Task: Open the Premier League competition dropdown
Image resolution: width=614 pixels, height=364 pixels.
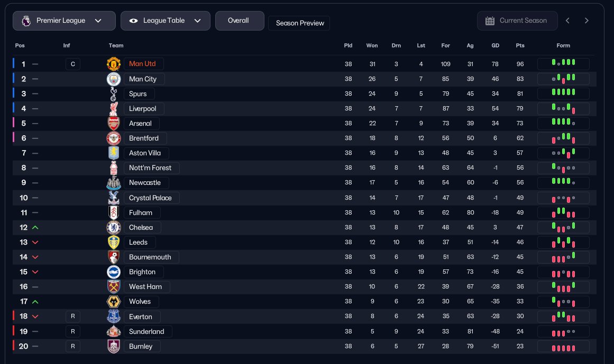Action: tap(64, 21)
